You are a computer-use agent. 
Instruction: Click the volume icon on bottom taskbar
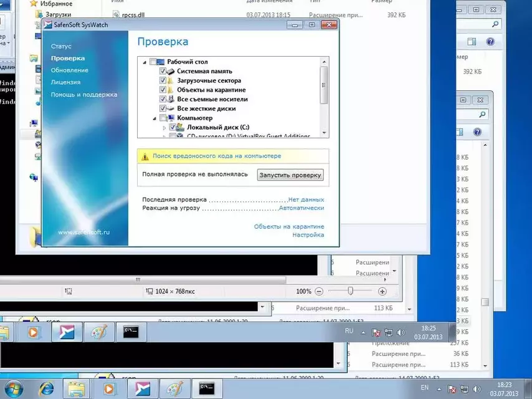tap(477, 390)
